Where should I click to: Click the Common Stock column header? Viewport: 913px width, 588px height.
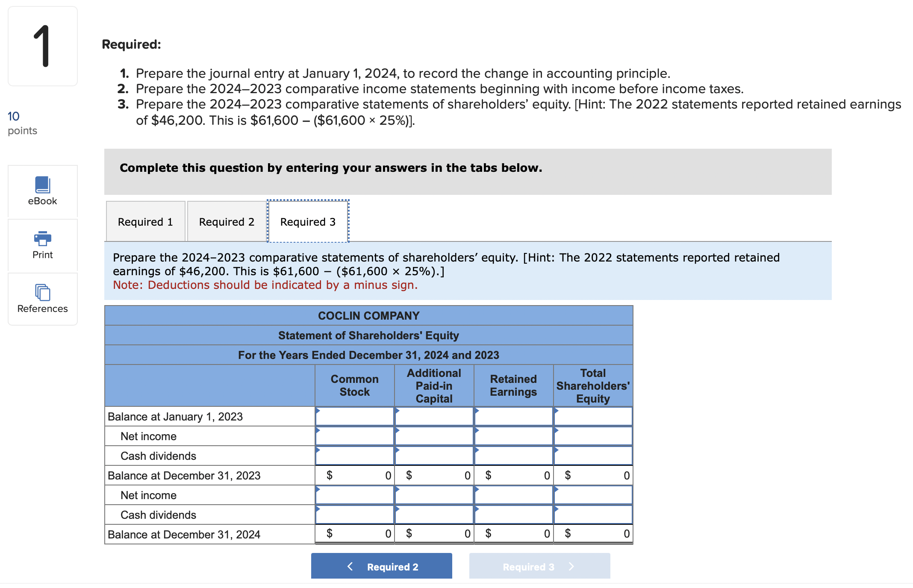pos(354,385)
